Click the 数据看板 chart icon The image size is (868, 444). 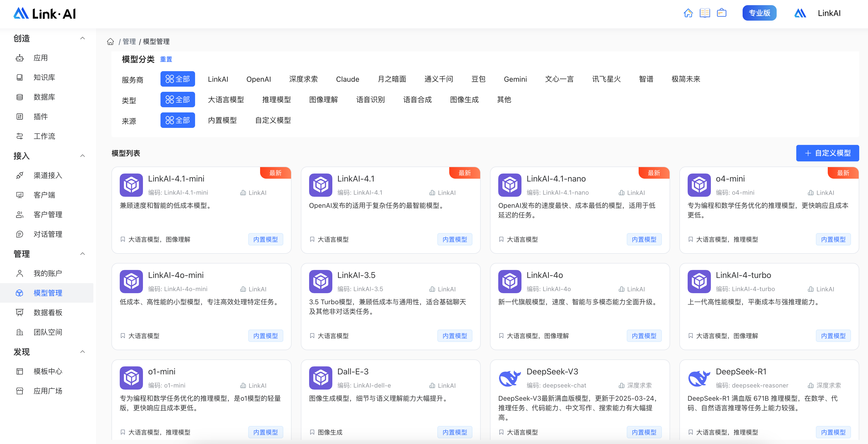pyautogui.click(x=20, y=313)
